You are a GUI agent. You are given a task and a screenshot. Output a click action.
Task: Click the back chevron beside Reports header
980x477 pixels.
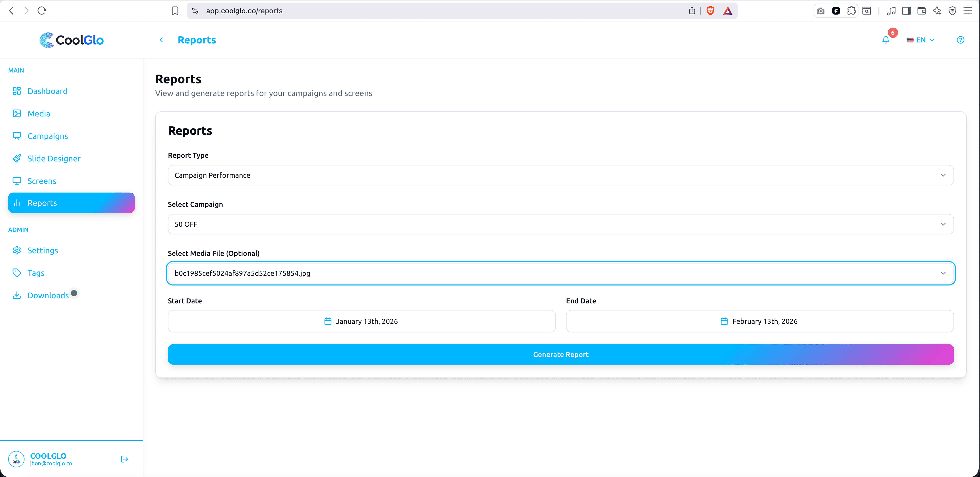[161, 40]
